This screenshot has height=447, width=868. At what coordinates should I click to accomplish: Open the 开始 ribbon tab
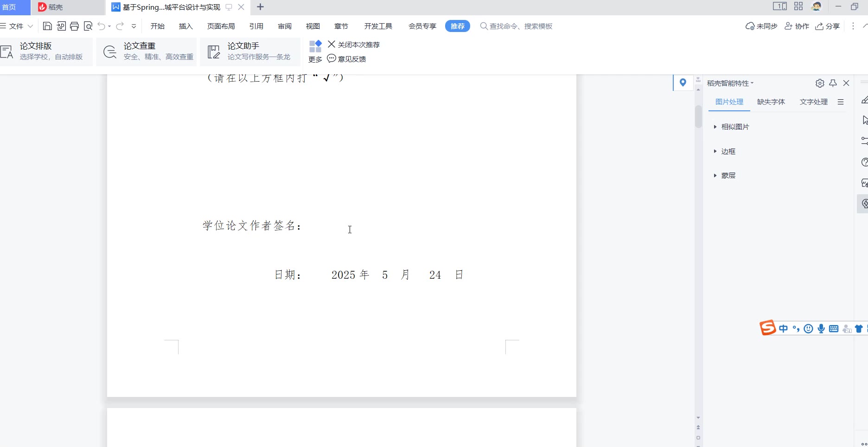click(x=158, y=26)
